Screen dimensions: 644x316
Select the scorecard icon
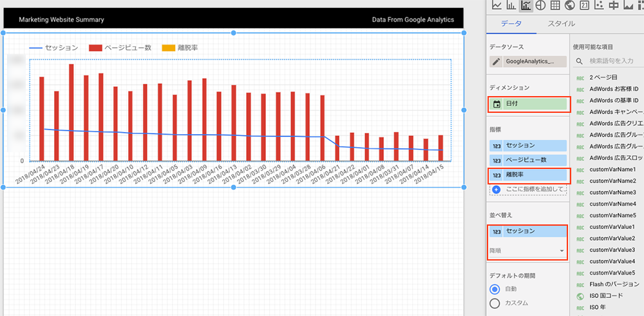pyautogui.click(x=584, y=5)
